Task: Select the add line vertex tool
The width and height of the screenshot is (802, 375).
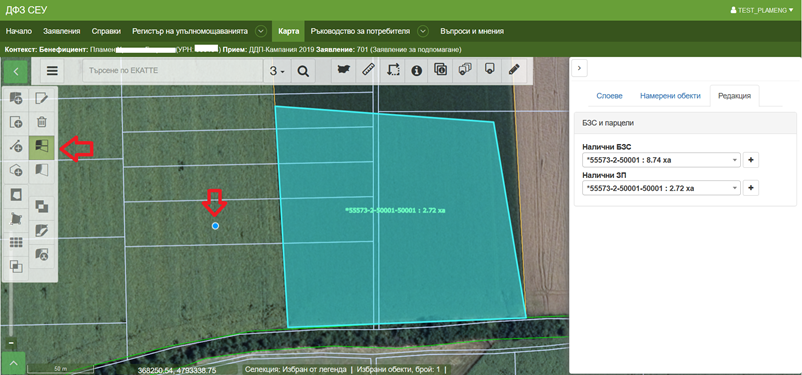Action: (16, 147)
